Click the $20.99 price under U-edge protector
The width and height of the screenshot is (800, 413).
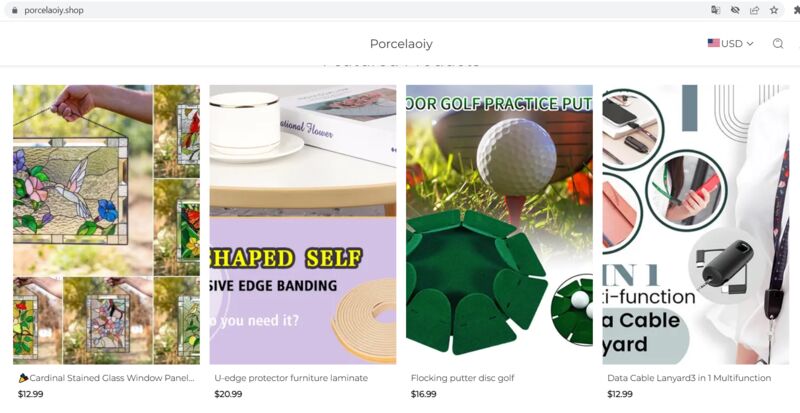point(228,394)
